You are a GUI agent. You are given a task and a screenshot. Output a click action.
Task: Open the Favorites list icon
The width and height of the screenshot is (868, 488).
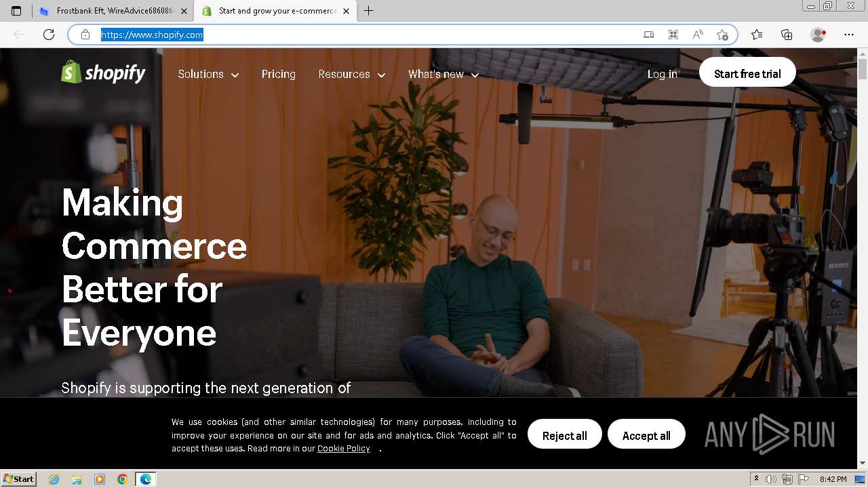pos(757,35)
